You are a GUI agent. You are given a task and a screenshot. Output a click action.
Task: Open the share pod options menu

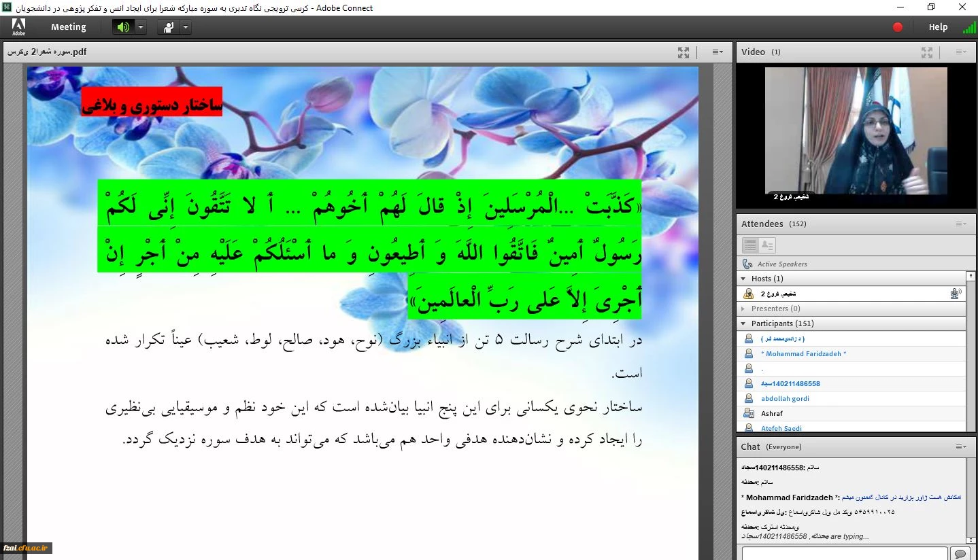718,52
